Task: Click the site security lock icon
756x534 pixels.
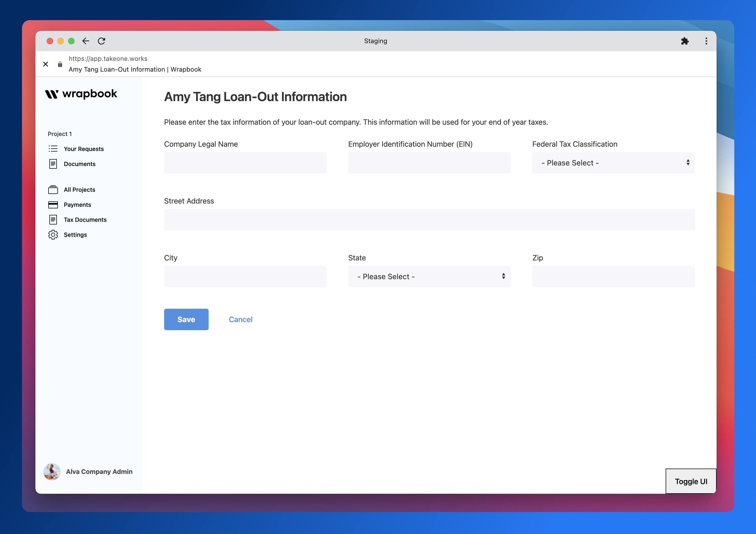Action: click(60, 64)
